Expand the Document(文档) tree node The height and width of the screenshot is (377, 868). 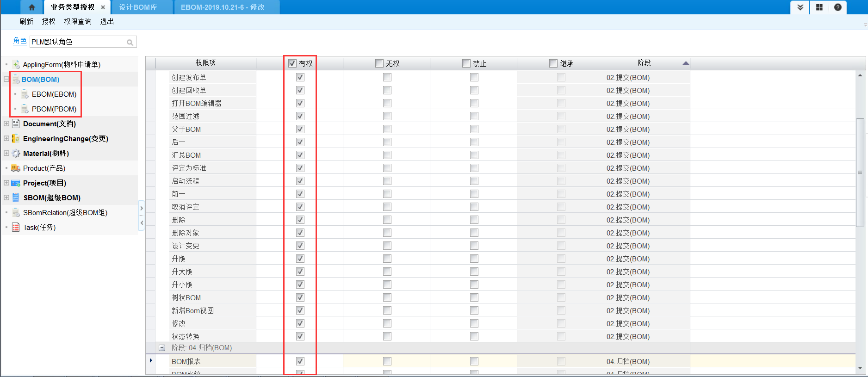[x=6, y=124]
